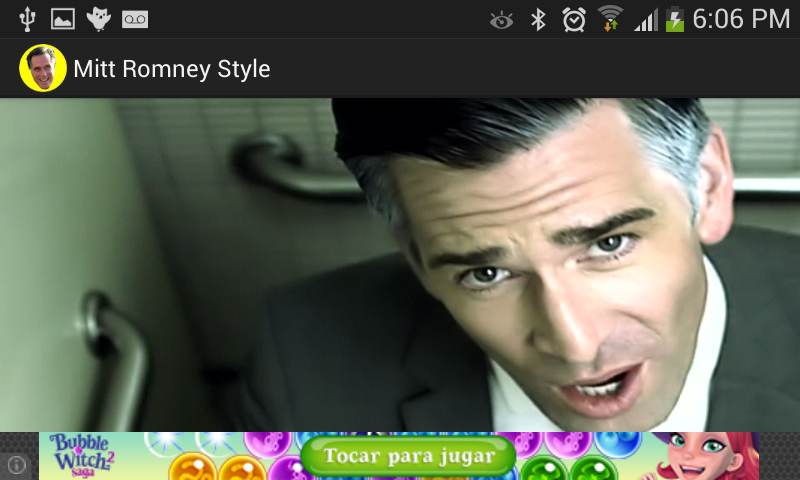The height and width of the screenshot is (480, 800).
Task: Tap the voicemail notification icon
Action: click(135, 19)
